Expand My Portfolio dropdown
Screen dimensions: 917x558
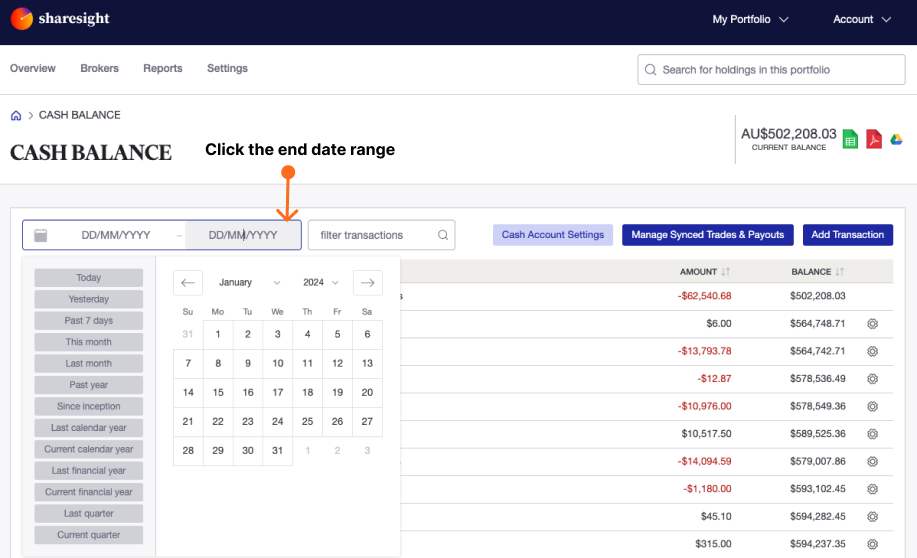pyautogui.click(x=750, y=19)
